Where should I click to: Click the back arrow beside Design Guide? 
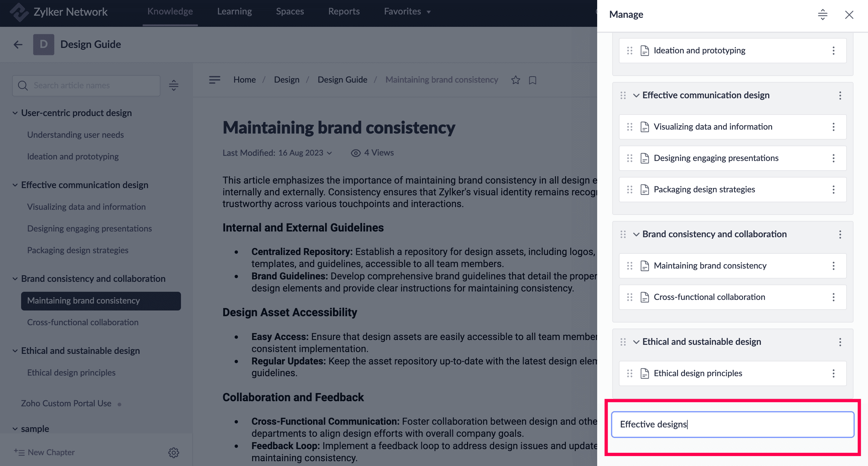pyautogui.click(x=18, y=44)
